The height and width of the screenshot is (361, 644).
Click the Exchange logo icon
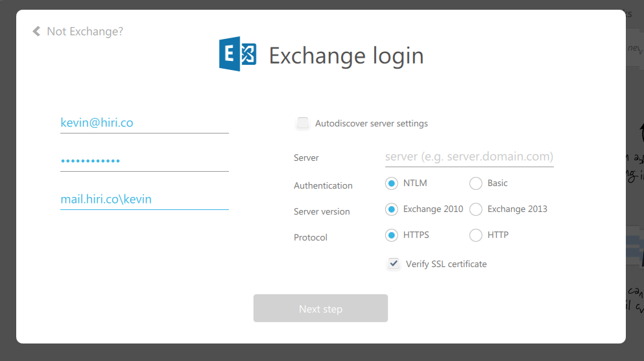(238, 54)
